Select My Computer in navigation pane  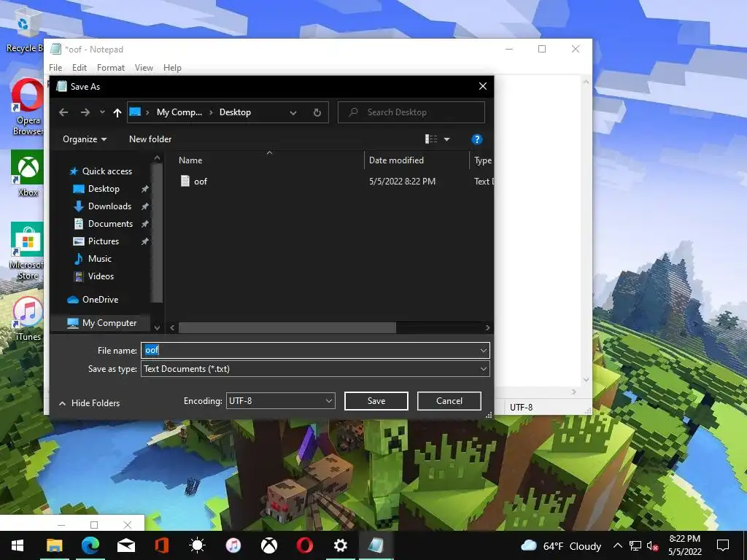[x=109, y=323]
